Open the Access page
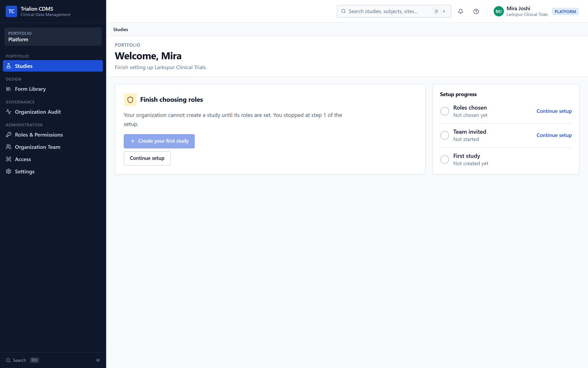The width and height of the screenshot is (588, 368). tap(53, 159)
